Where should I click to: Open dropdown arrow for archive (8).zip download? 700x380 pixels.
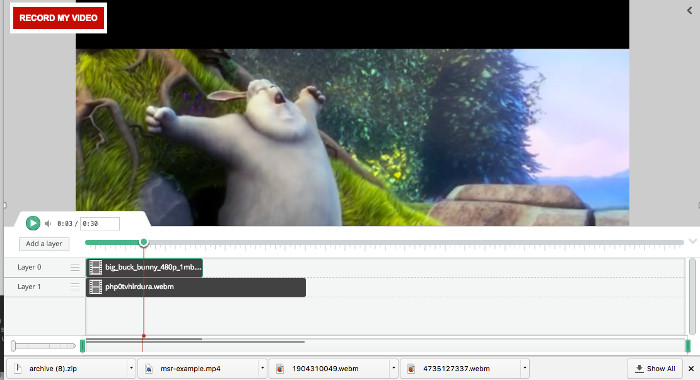131,368
